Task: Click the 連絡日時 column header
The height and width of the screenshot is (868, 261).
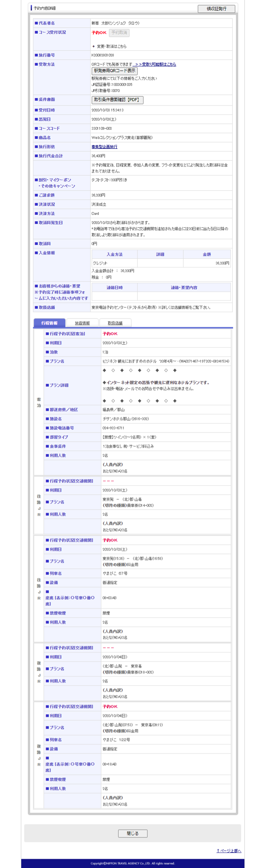Action: tap(114, 287)
